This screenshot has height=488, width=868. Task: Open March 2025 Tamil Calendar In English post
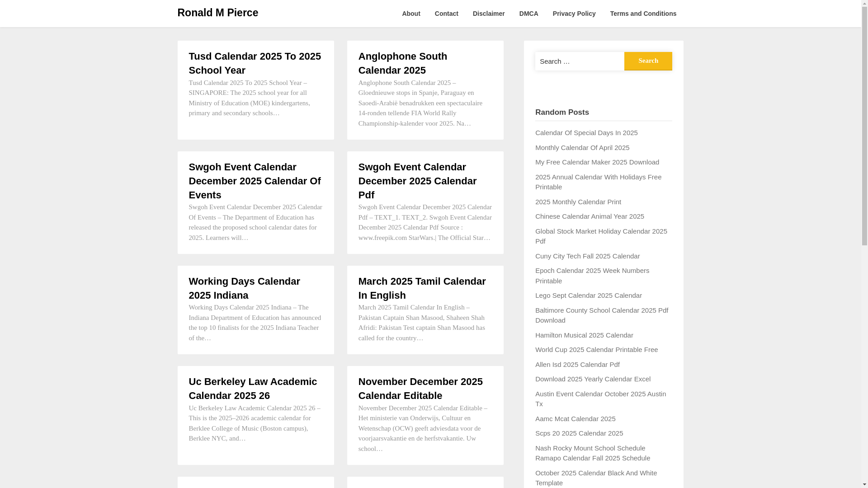[x=422, y=288]
